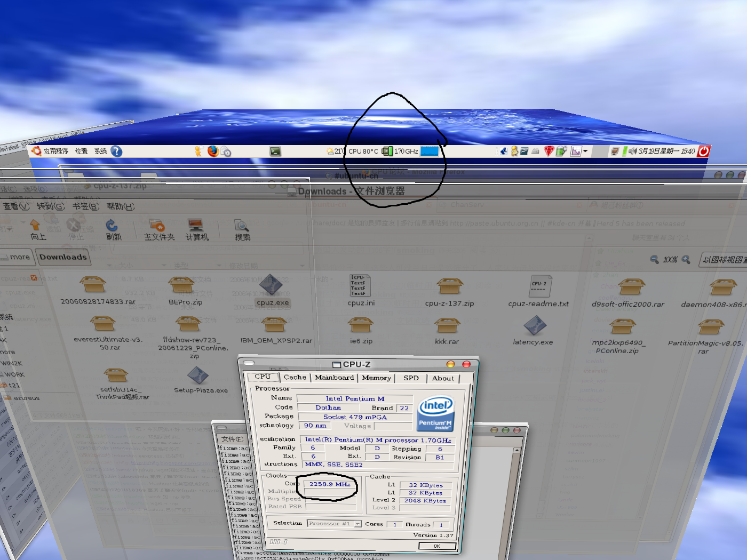Select the cpu-z-137.zip archive icon
This screenshot has height=560, width=747.
pos(449,286)
